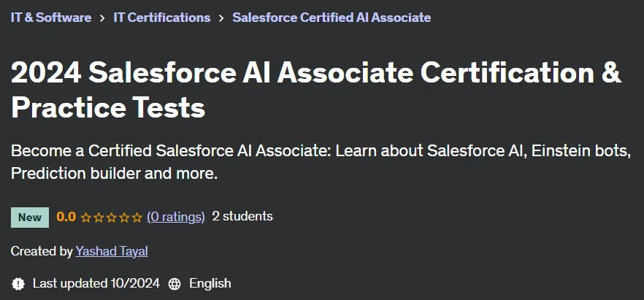Click the first rating star
Screen dimensions: 644x300
point(85,217)
